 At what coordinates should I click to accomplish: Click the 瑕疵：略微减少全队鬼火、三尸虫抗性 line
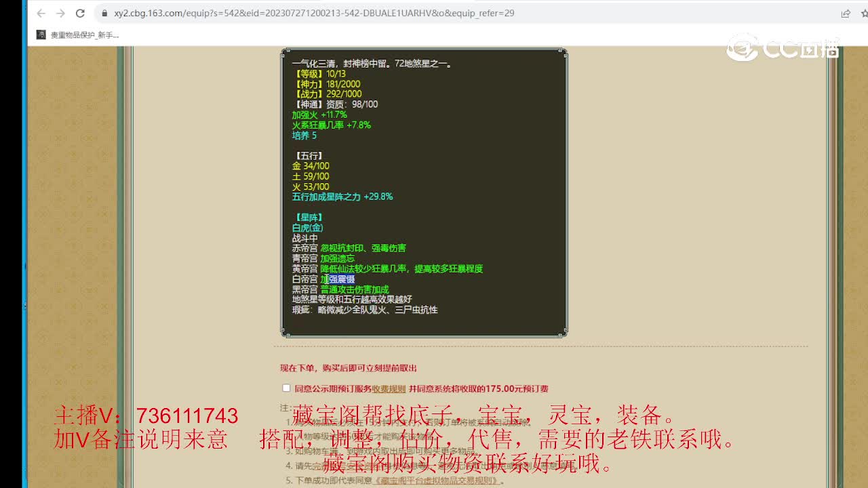point(365,310)
